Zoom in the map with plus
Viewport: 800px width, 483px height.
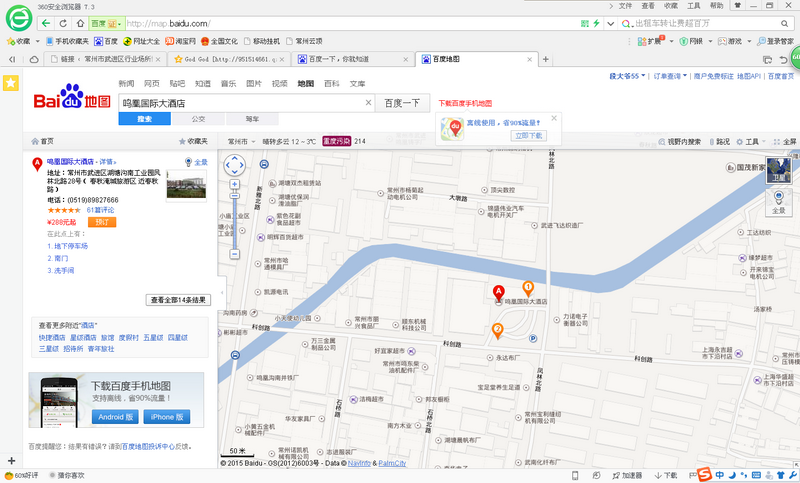(235, 184)
